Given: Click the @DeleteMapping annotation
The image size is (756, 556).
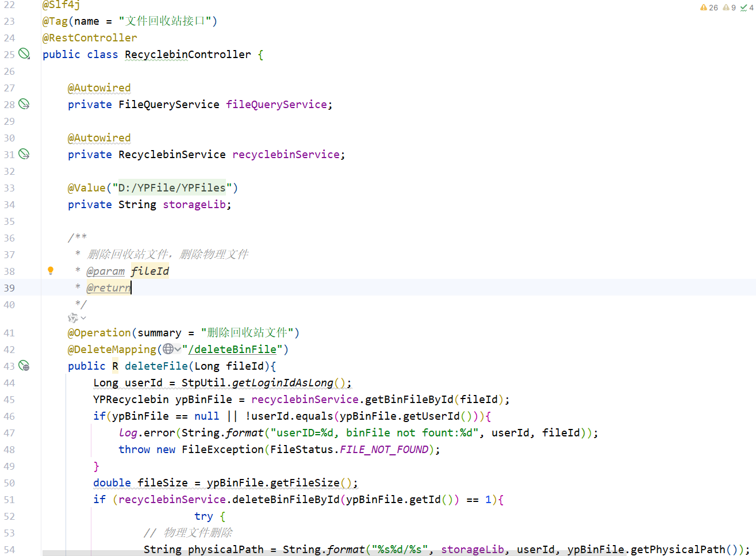Looking at the screenshot, I should 112,350.
